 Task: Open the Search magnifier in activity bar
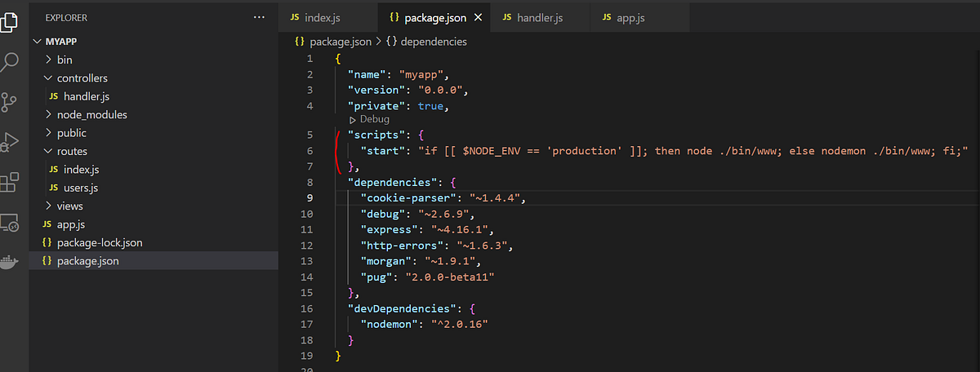[9, 61]
